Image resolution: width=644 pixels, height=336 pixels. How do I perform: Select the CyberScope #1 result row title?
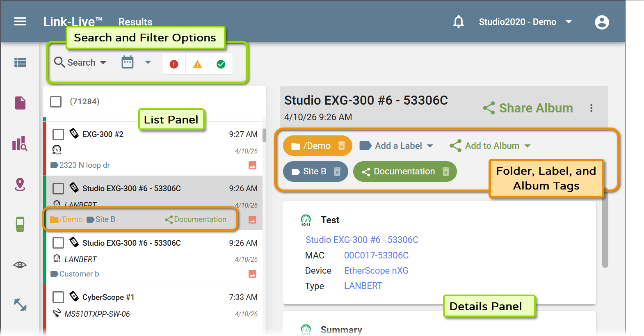pos(108,297)
